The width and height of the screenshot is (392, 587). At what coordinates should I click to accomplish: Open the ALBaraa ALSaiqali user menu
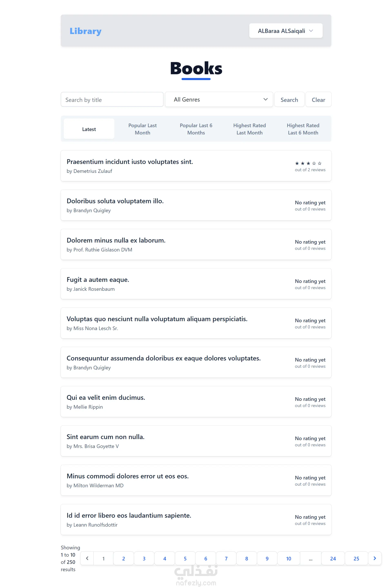click(285, 31)
